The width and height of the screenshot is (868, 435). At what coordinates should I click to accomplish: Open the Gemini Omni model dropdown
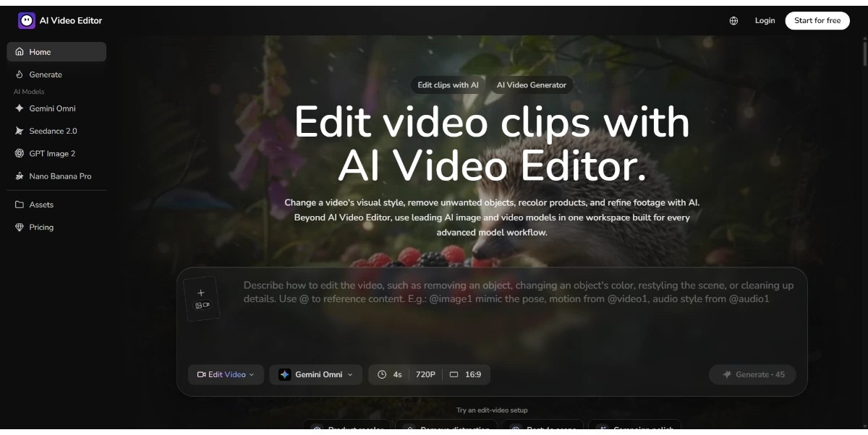point(316,374)
